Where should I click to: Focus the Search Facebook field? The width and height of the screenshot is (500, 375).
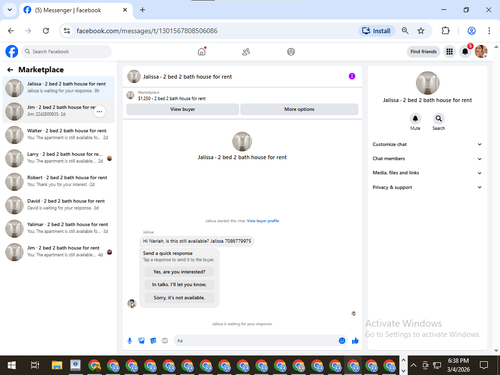(67, 52)
